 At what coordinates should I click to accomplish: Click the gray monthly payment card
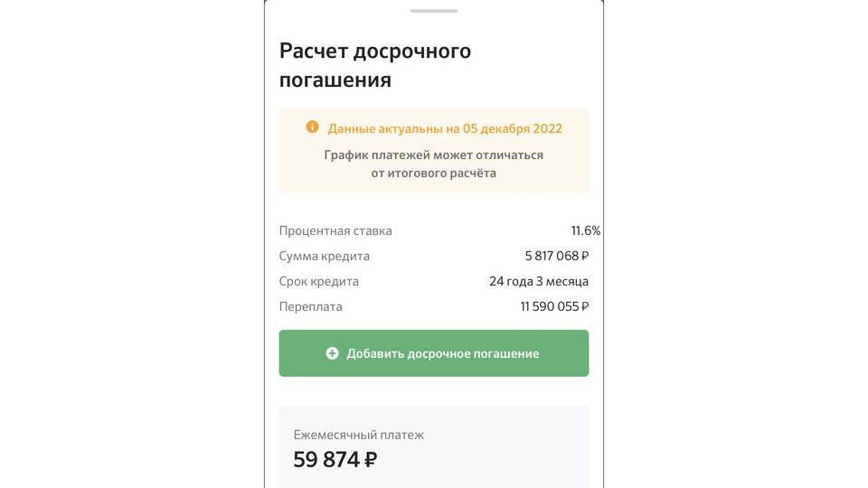tap(506, 452)
